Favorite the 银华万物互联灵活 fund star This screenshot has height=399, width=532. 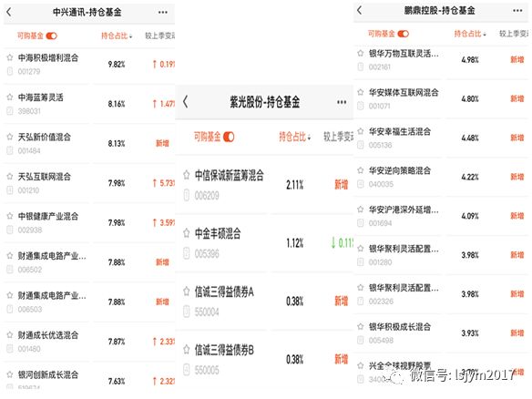(x=361, y=53)
